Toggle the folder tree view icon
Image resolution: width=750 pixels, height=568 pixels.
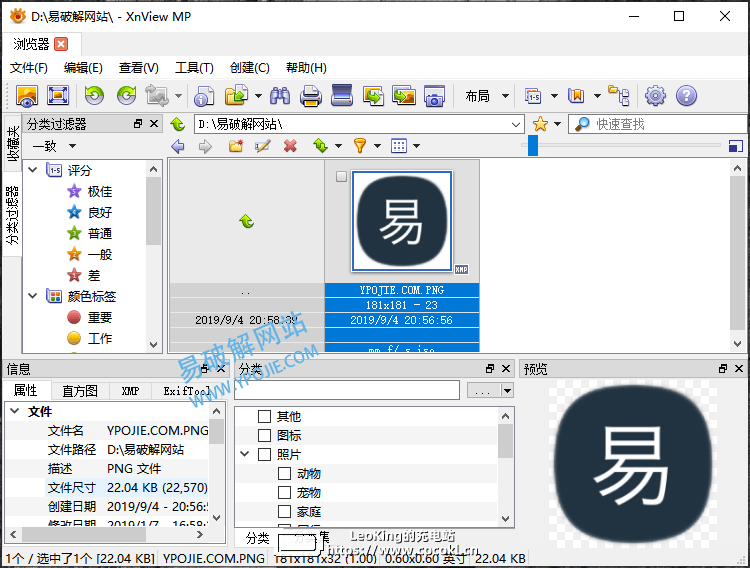pyautogui.click(x=618, y=96)
